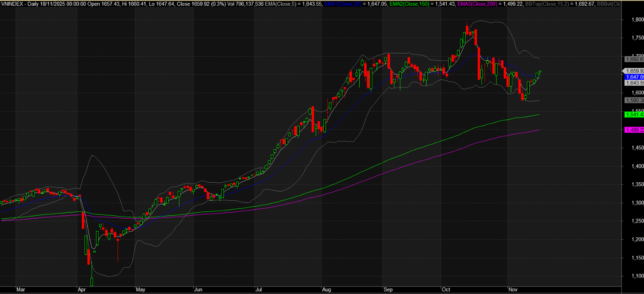
Task: Click the Mar label on time axis
Action: (x=20, y=288)
